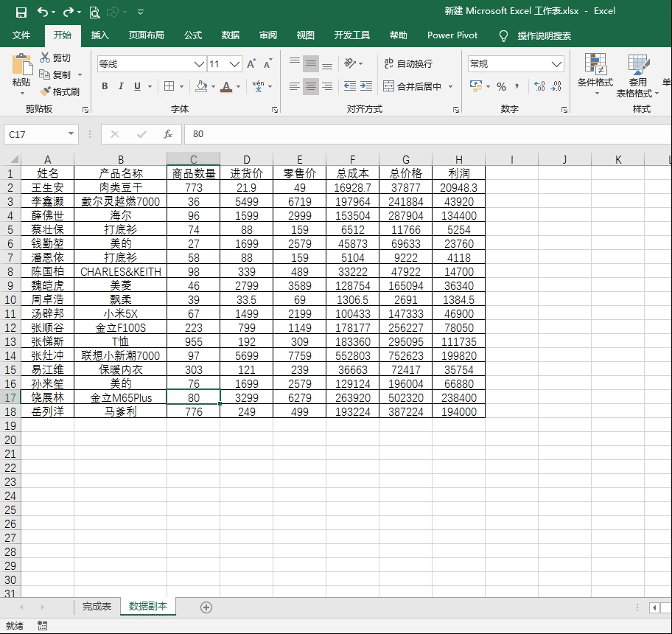Apply accounting currency format

point(476,86)
